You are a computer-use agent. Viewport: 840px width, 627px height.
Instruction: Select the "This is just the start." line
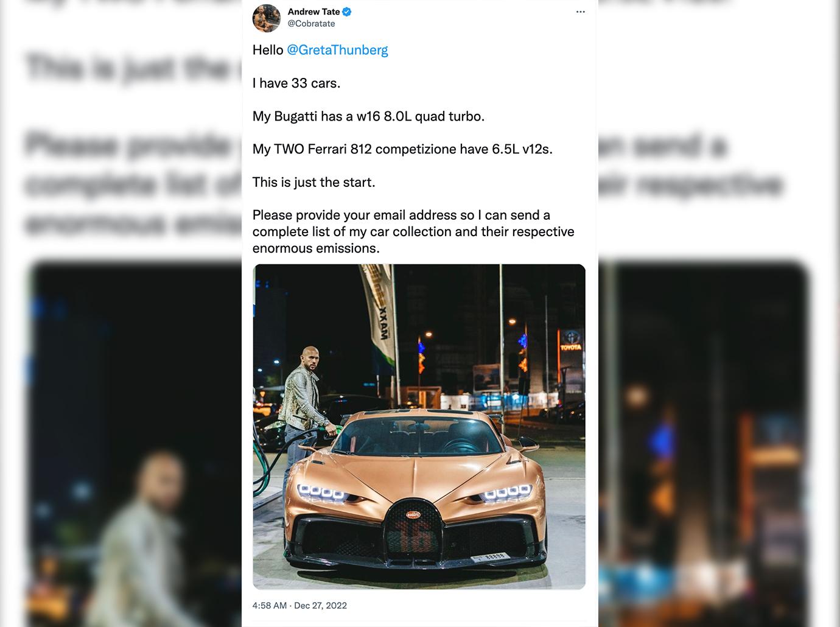(x=313, y=182)
